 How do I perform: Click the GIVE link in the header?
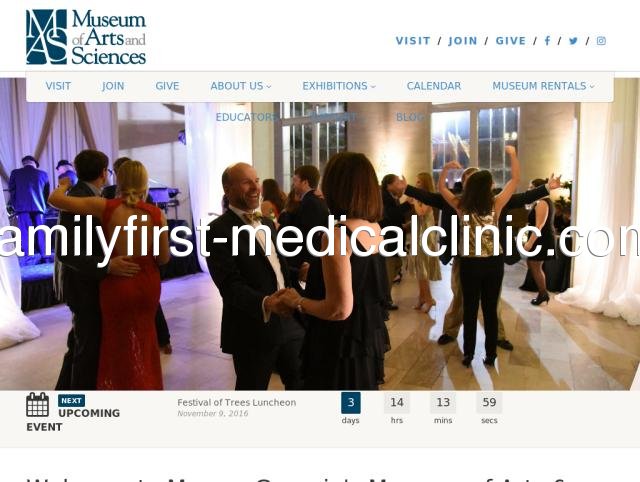[511, 41]
